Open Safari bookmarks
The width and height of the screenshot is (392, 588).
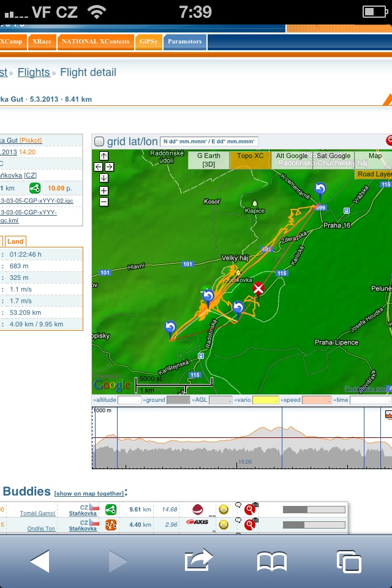(272, 562)
